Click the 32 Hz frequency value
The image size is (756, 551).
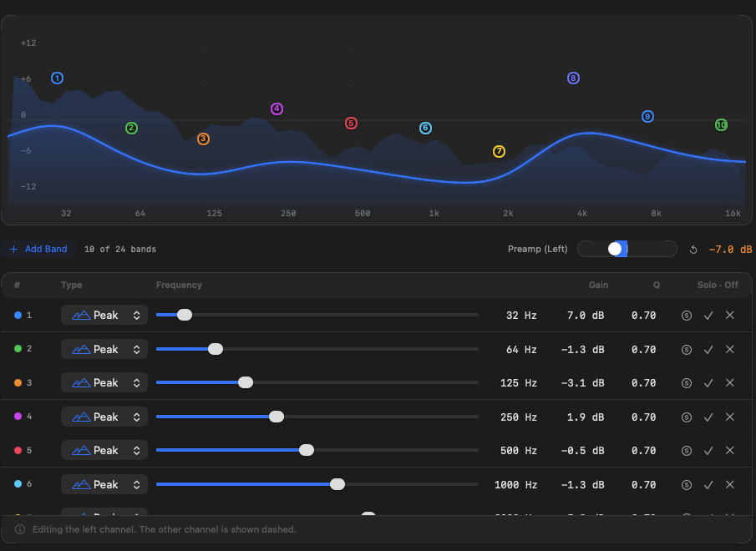pos(521,316)
